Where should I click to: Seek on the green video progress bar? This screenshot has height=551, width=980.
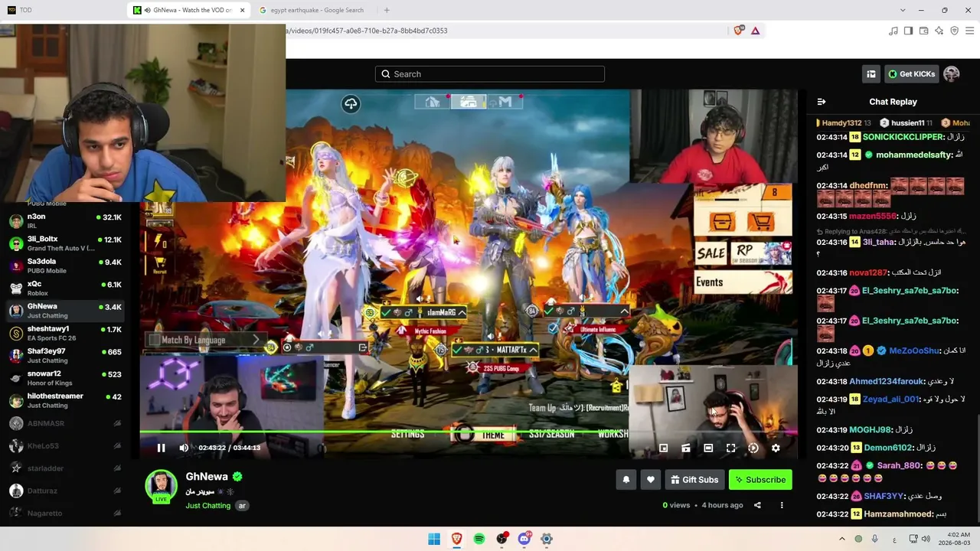(469, 433)
